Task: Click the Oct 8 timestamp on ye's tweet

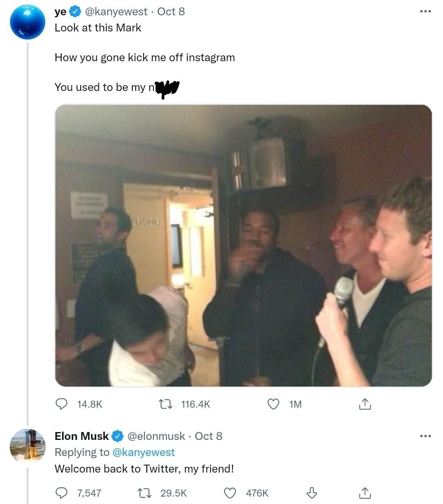Action: coord(171,12)
